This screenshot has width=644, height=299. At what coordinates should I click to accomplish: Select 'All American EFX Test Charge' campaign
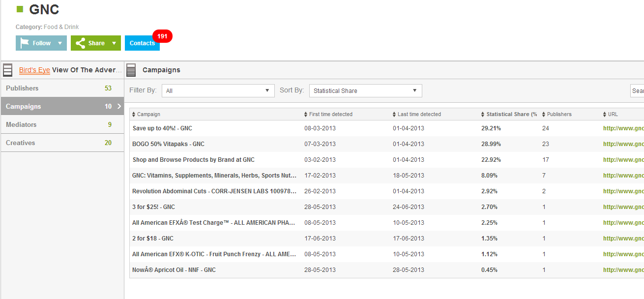(x=214, y=223)
